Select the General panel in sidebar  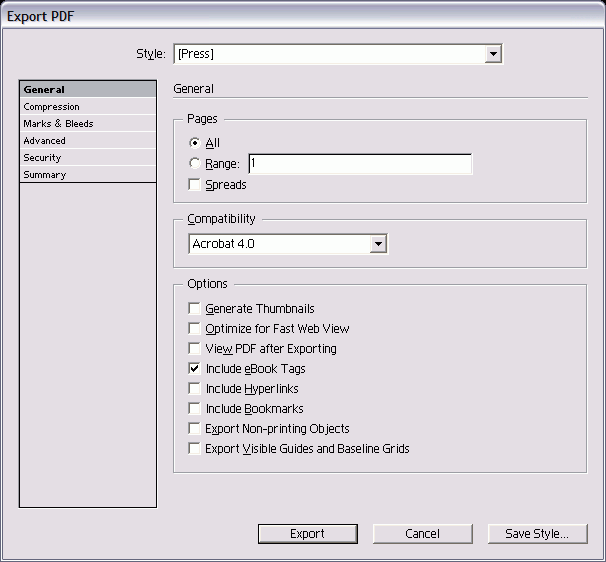tap(88, 90)
